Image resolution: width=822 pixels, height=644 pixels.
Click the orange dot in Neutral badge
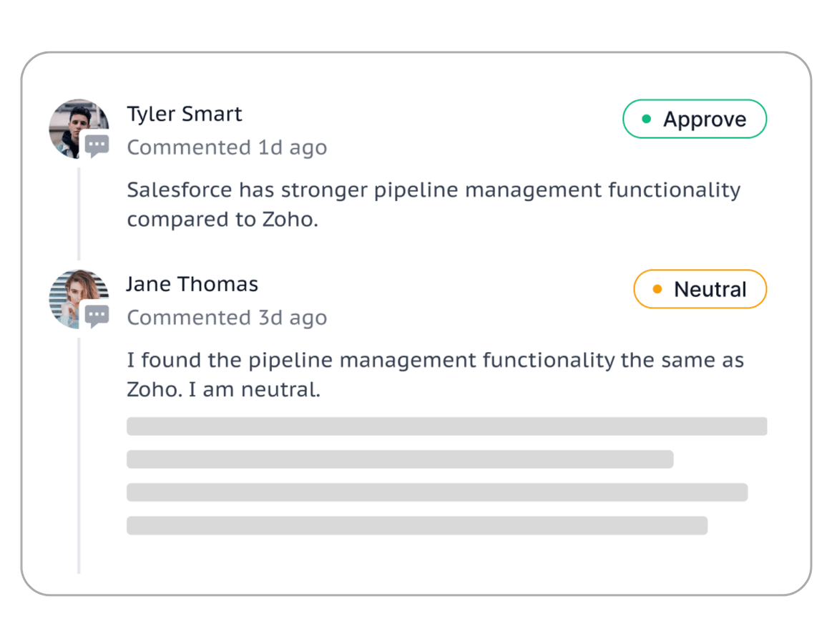point(657,289)
